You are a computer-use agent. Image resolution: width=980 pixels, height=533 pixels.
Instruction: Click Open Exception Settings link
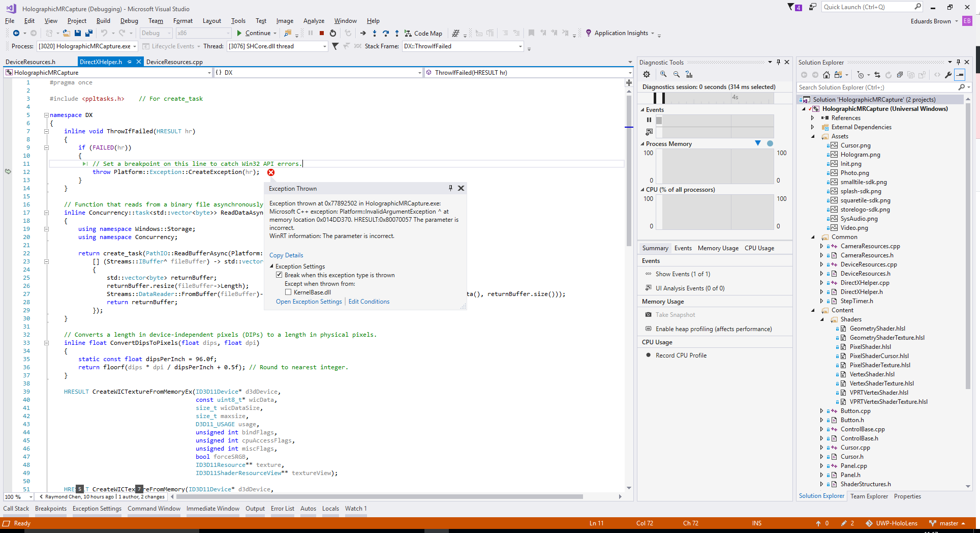click(x=309, y=301)
